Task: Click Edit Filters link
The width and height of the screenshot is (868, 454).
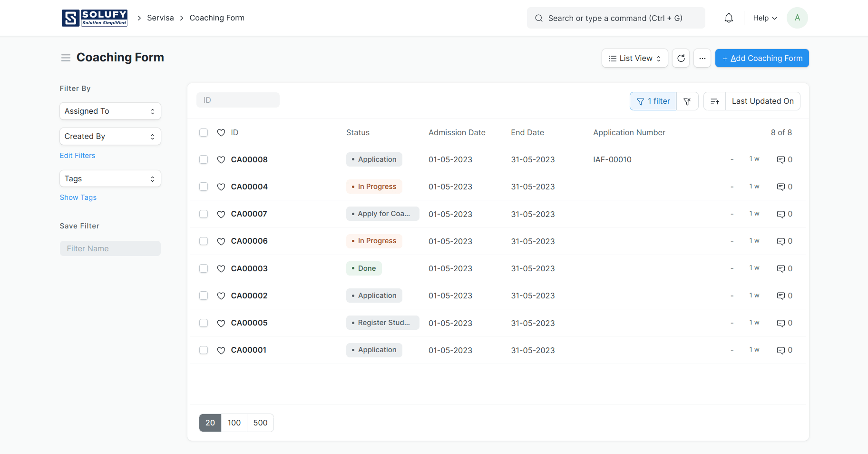Action: coord(78,156)
